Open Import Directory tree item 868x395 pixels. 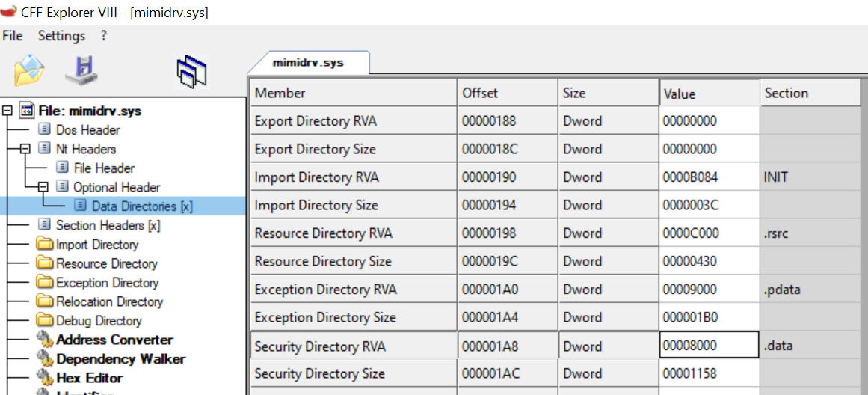pyautogui.click(x=97, y=245)
